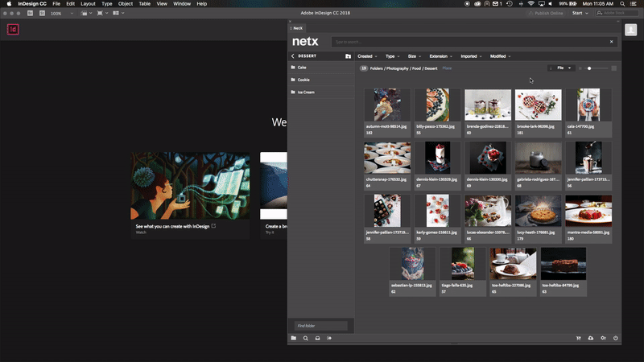Expand the Type filter dropdown
644x362 pixels.
tap(392, 56)
